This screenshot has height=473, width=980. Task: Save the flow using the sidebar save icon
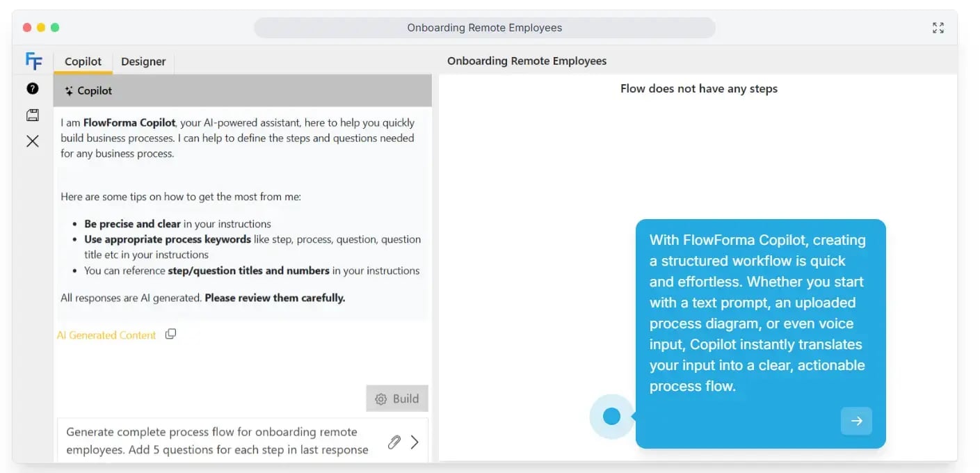tap(33, 115)
